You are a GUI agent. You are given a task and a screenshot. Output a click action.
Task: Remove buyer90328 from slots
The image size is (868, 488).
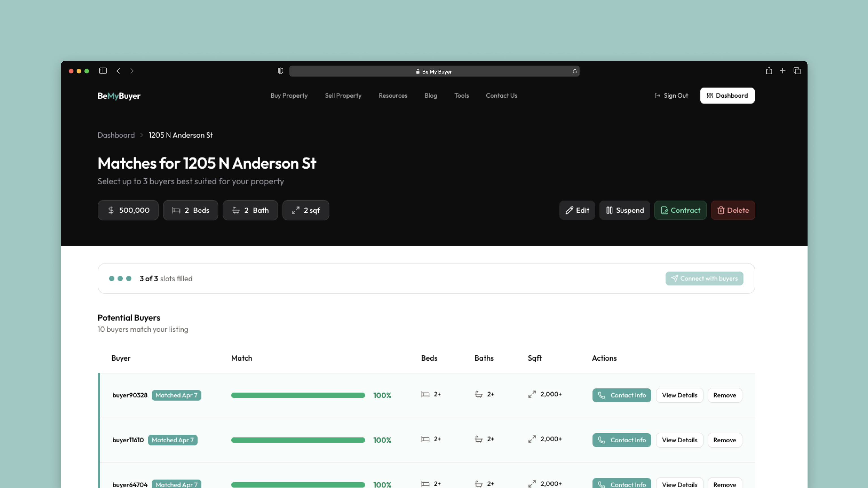(x=724, y=395)
